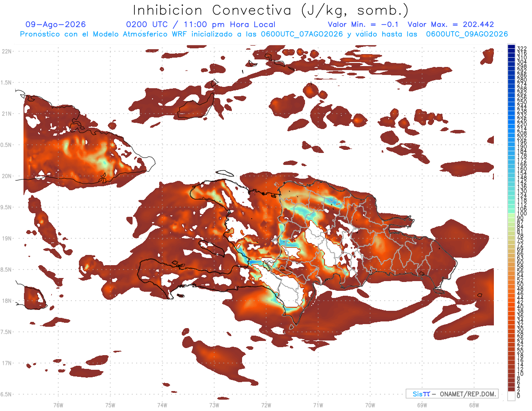Viewport: 532px width, 411px height.
Task: Click the '21N' latitude label
Action: (x=7, y=114)
